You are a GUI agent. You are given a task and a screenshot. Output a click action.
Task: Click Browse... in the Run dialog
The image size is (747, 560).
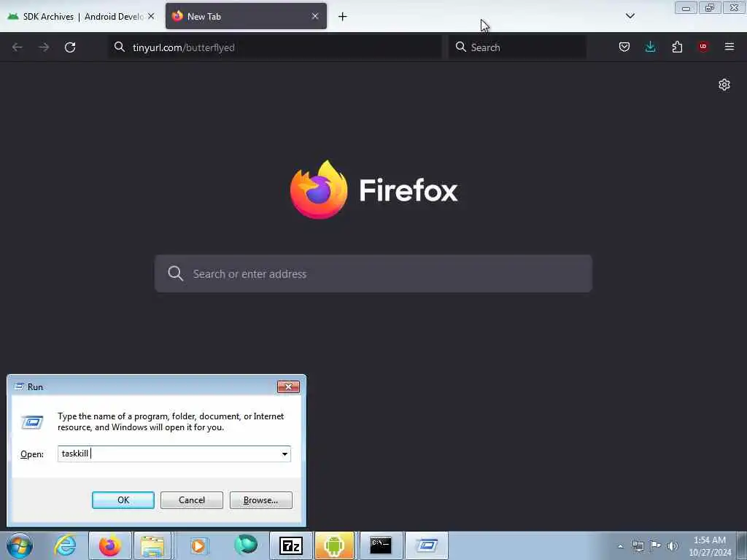coord(260,500)
